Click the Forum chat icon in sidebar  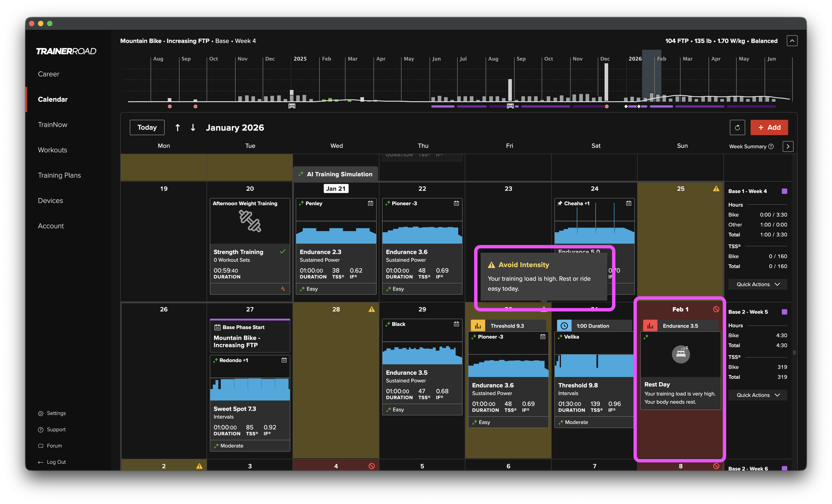(x=40, y=446)
